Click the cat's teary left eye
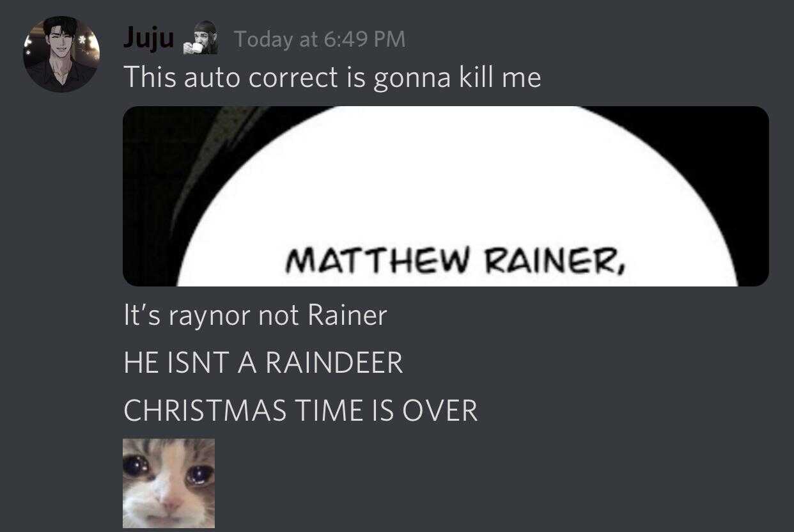This screenshot has width=794, height=532. (136, 467)
